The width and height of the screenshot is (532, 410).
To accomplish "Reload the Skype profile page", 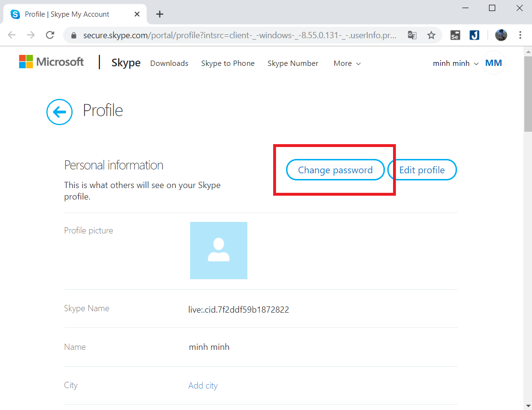I will (x=50, y=35).
